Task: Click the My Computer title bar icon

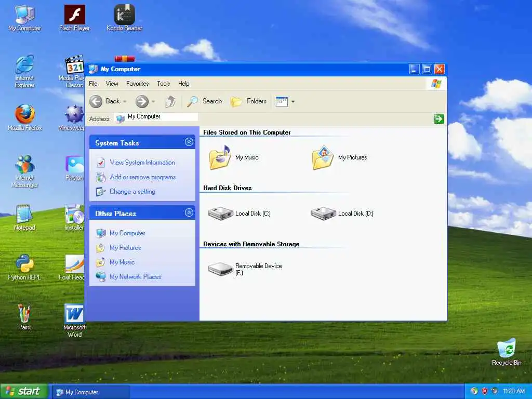Action: (94, 69)
